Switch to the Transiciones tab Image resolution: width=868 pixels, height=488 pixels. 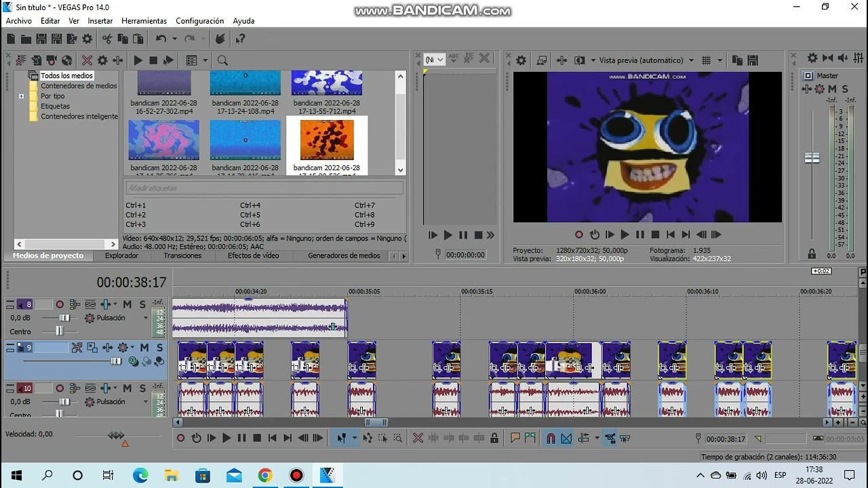(182, 256)
